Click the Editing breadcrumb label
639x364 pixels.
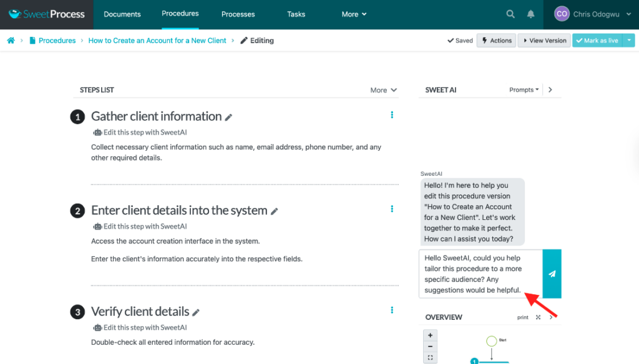tap(257, 41)
